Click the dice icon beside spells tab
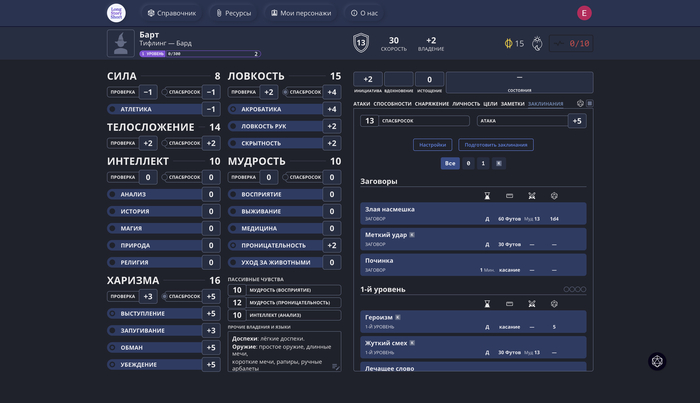The width and height of the screenshot is (700, 403). (x=580, y=104)
